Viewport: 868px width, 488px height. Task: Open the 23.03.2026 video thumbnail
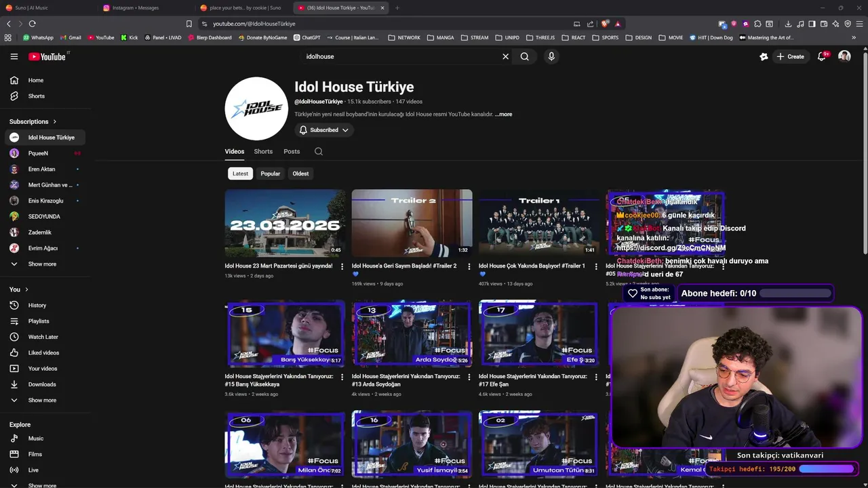pyautogui.click(x=285, y=223)
